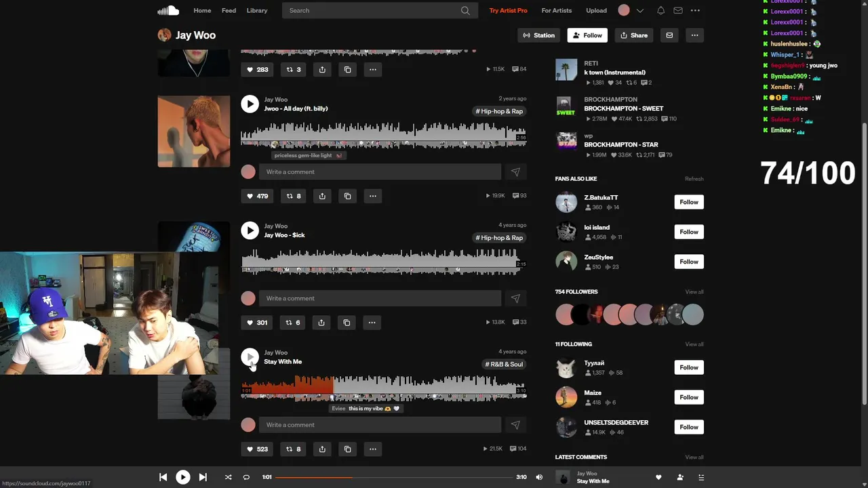Open more options for All day track
This screenshot has height=488, width=868.
tap(372, 196)
